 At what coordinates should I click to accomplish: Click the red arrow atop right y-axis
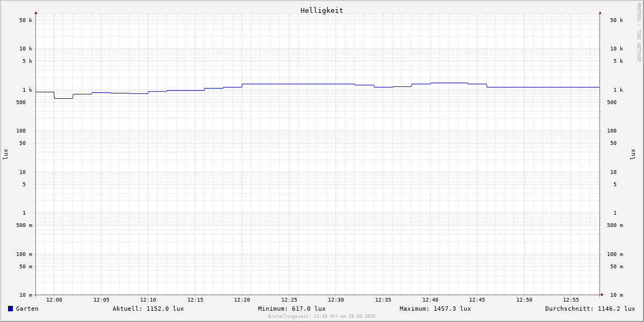pos(600,13)
